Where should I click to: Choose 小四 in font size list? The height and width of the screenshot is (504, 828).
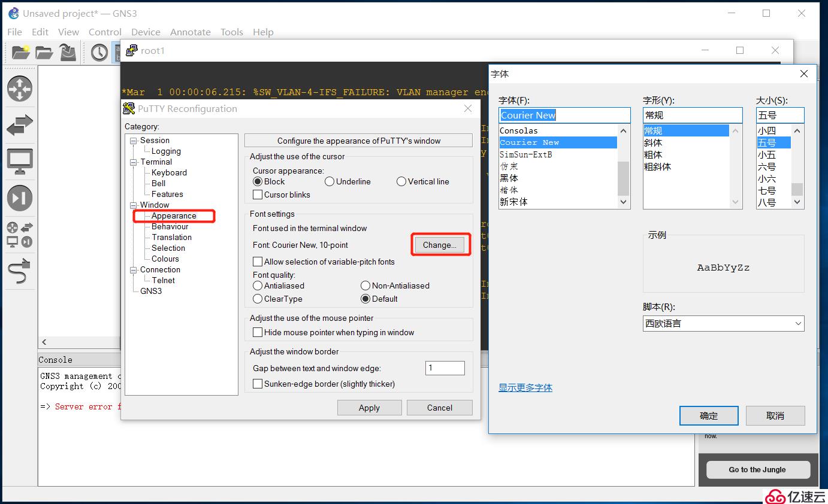[773, 130]
